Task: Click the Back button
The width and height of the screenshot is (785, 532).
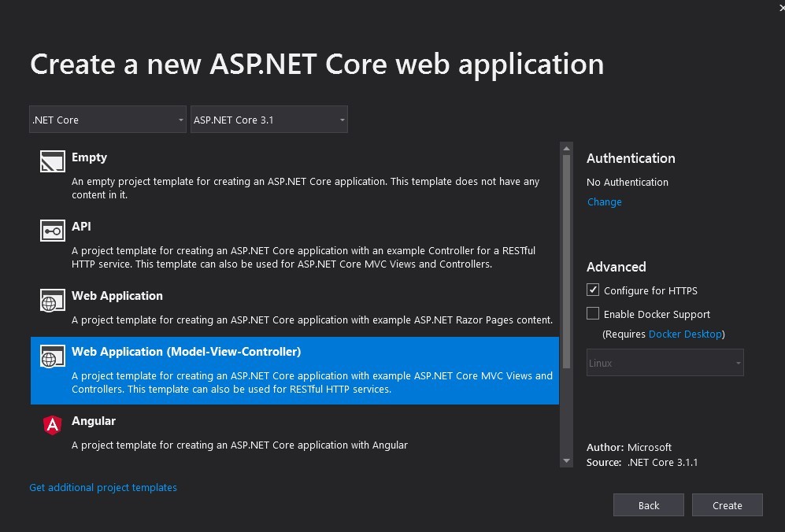Action: point(648,505)
